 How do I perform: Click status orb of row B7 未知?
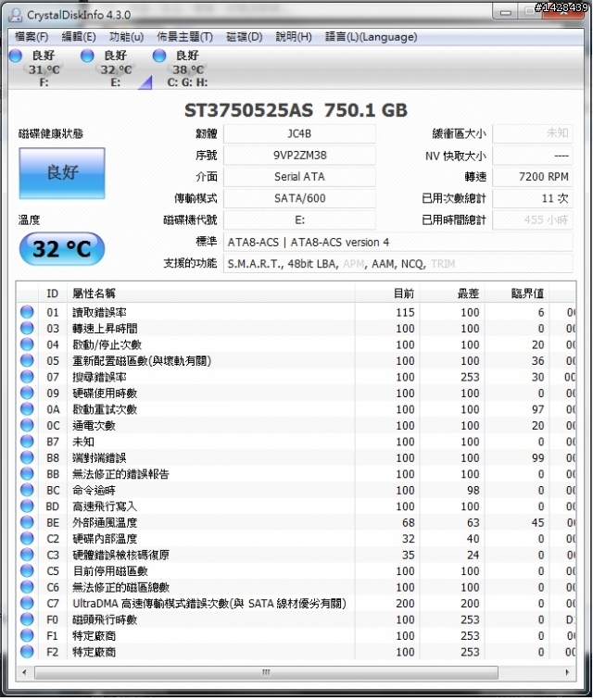pos(27,441)
